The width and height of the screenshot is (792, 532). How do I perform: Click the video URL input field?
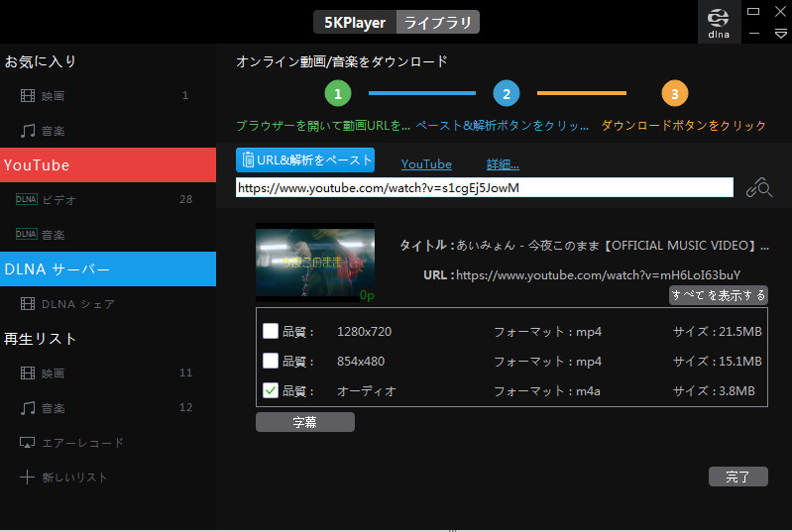[x=484, y=188]
